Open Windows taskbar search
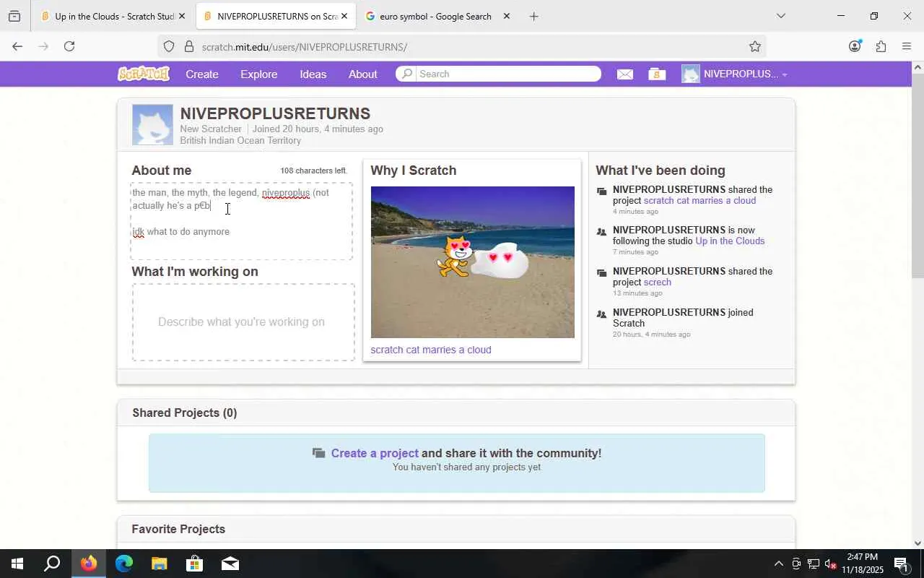Viewport: 924px width, 578px height. (x=52, y=564)
